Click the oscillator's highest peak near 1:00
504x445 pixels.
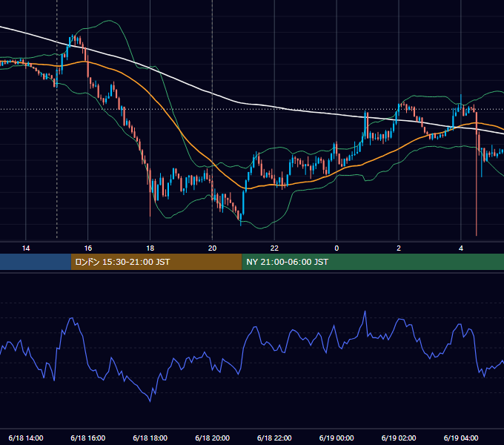click(x=365, y=312)
